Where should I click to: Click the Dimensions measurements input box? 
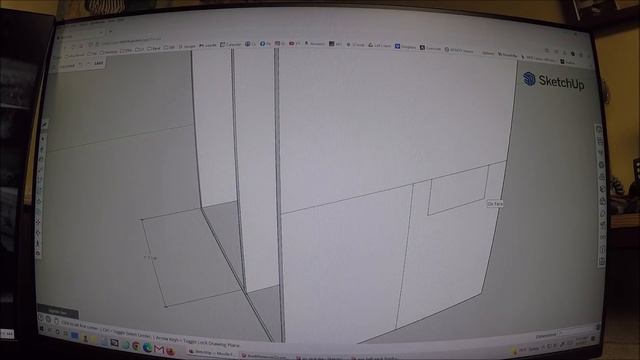pos(576,331)
